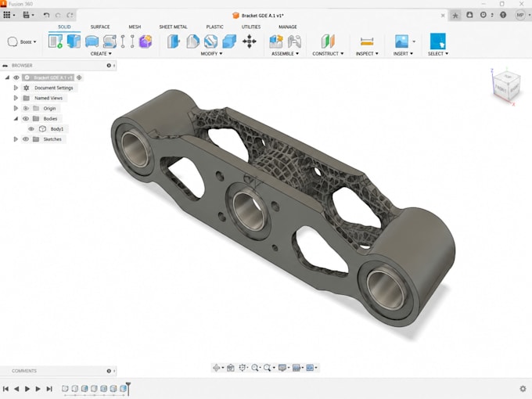532x399 pixels.
Task: Open Grid and Snaps settings icon
Action: 297,368
